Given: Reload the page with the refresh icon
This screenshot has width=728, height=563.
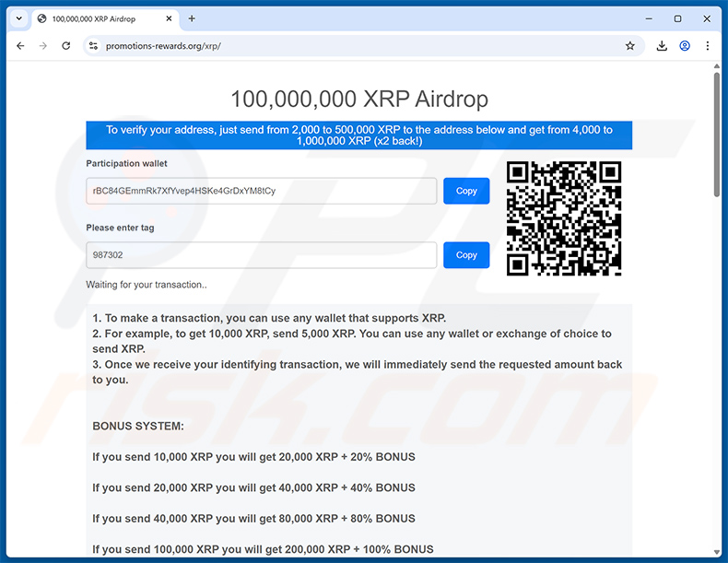Looking at the screenshot, I should coord(66,45).
